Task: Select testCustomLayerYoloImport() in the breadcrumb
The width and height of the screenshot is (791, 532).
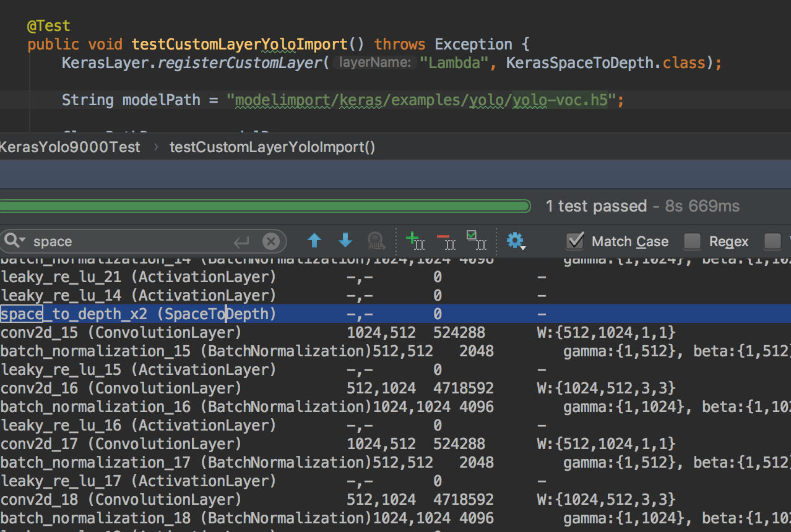Action: tap(272, 147)
